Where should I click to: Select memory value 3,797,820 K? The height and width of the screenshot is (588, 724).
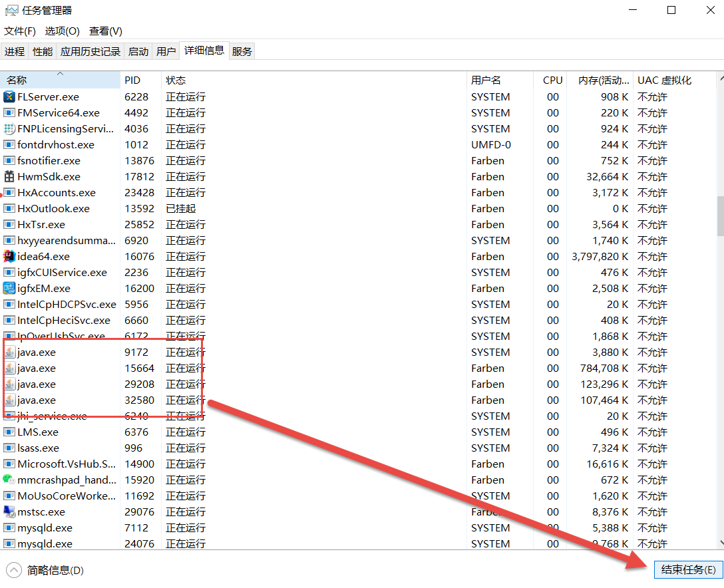click(x=600, y=257)
